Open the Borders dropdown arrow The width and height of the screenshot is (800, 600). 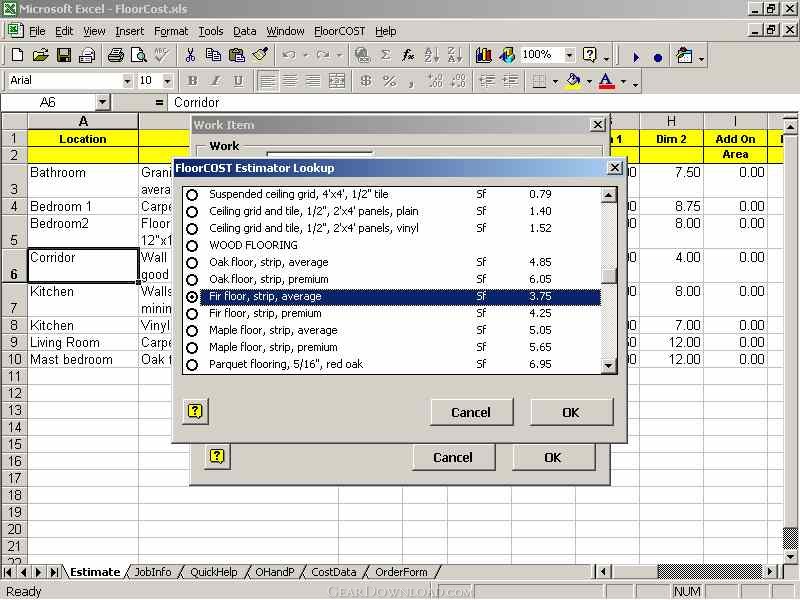click(x=555, y=81)
